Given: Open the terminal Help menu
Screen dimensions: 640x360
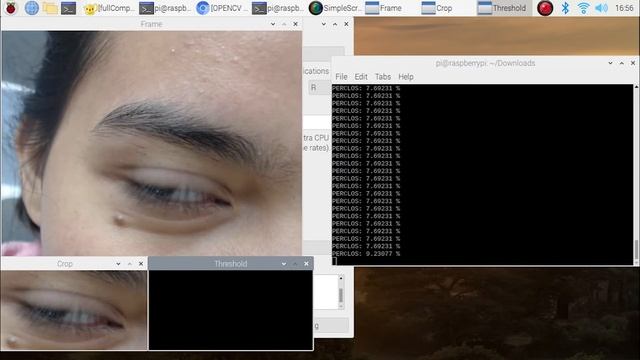Looking at the screenshot, I should pos(406,77).
